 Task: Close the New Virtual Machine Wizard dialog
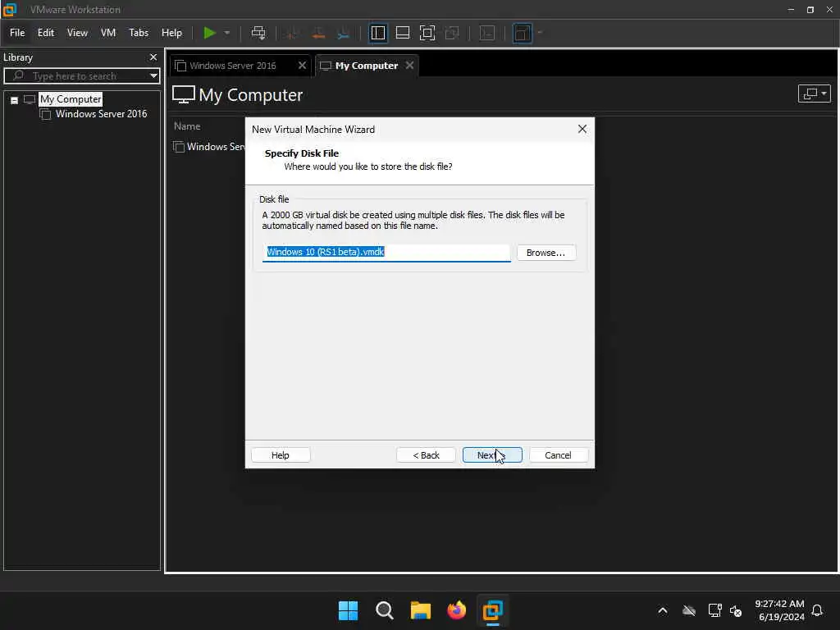pos(582,129)
